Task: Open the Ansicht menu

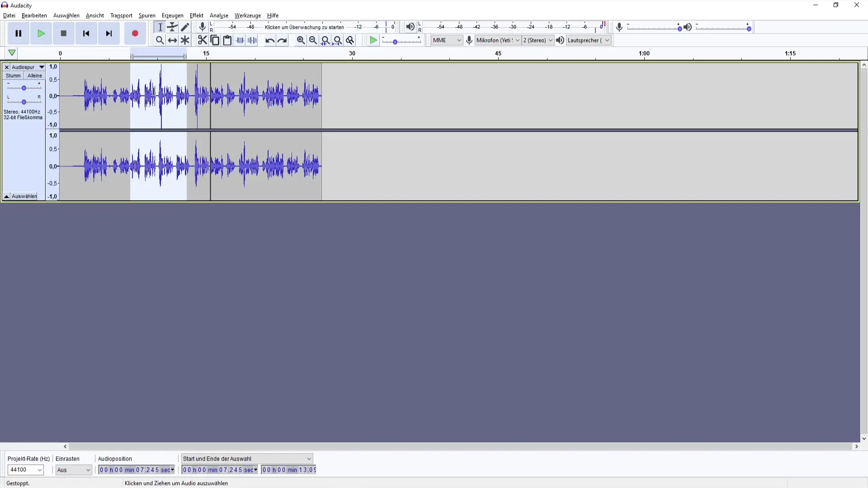Action: [x=95, y=15]
